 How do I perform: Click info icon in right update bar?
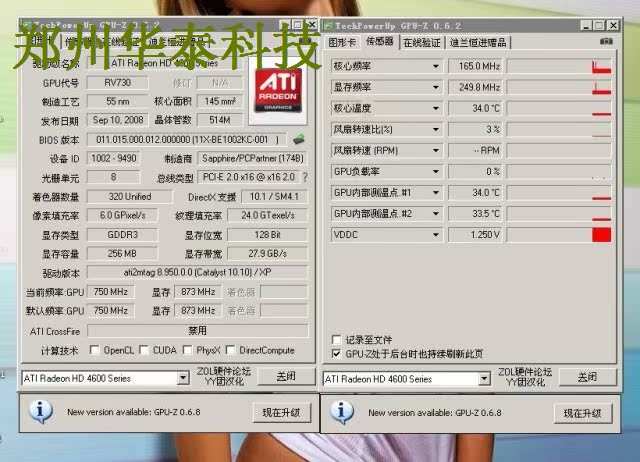(x=342, y=411)
